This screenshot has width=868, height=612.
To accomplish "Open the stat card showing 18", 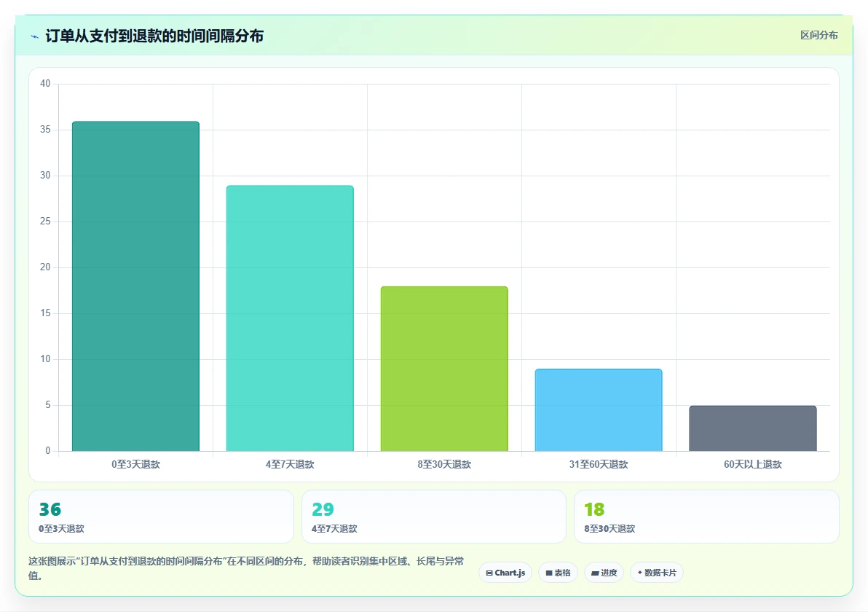I will point(706,516).
